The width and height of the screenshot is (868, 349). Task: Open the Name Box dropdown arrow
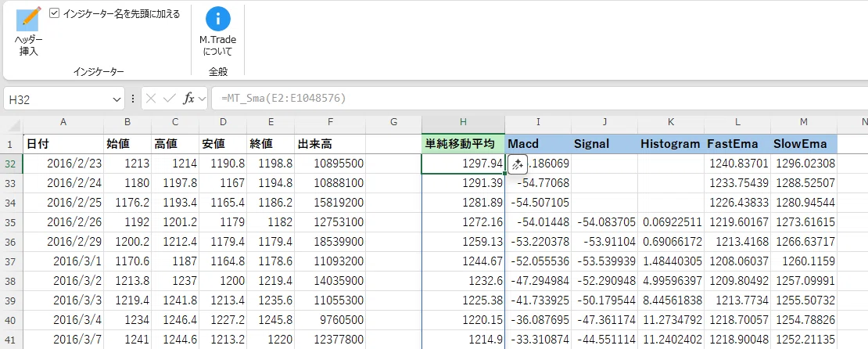(x=117, y=99)
